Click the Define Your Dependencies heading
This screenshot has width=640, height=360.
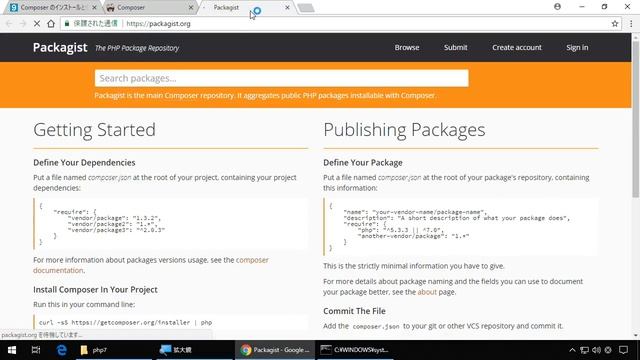click(x=84, y=162)
